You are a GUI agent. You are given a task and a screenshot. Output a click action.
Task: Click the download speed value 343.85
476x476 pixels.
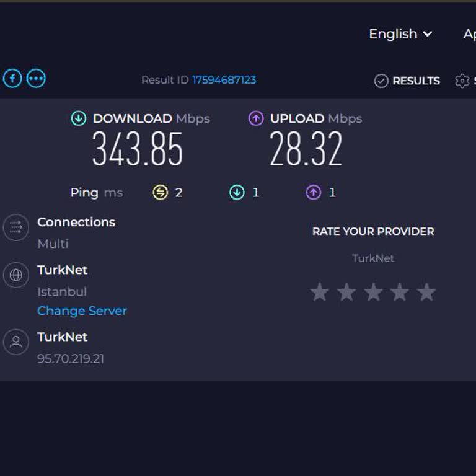pos(138,149)
